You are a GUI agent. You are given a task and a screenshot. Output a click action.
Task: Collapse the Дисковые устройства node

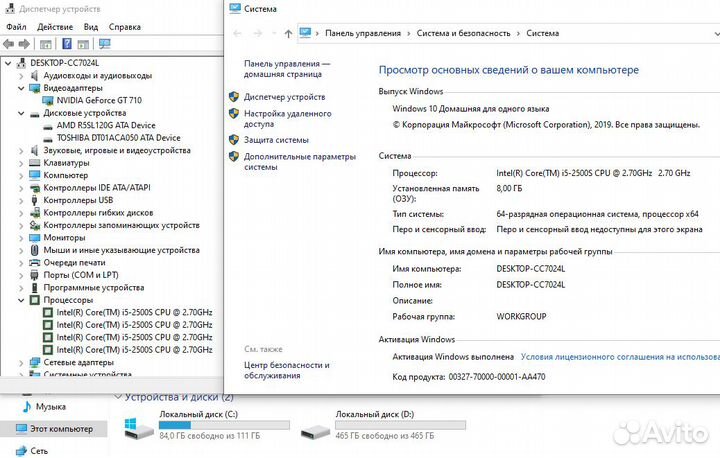coord(21,113)
